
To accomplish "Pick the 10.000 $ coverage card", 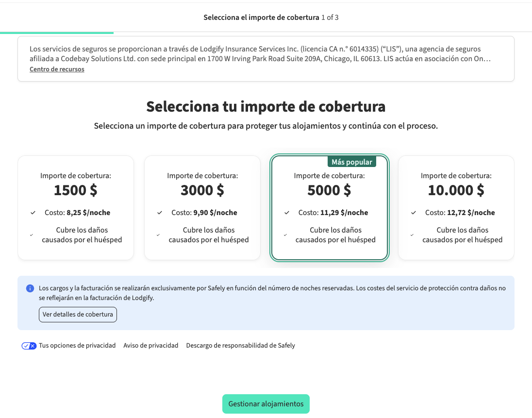I will tap(456, 207).
